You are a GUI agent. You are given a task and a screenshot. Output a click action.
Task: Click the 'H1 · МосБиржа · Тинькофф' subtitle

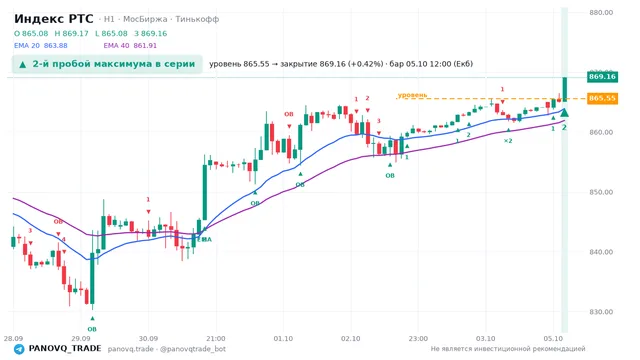(x=161, y=19)
